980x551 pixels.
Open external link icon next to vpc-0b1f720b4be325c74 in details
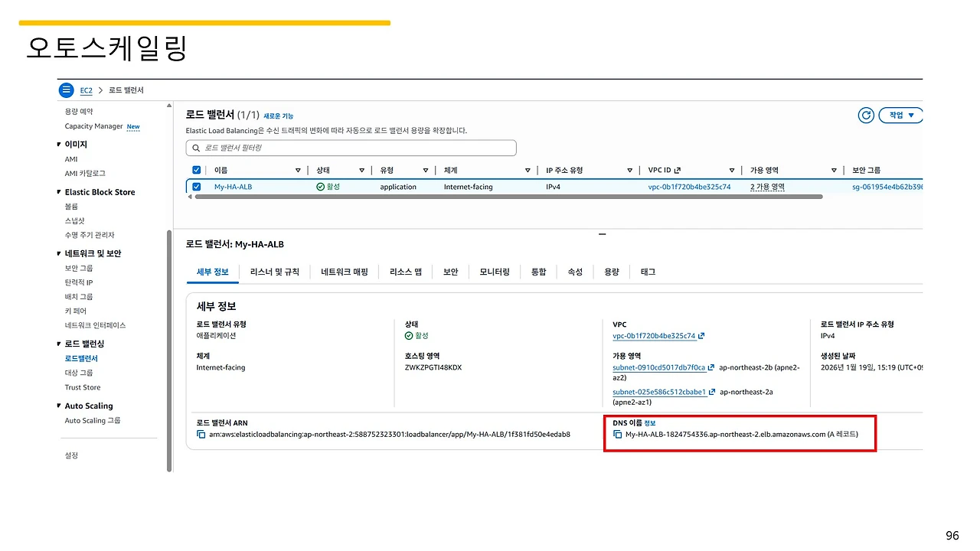[701, 336]
